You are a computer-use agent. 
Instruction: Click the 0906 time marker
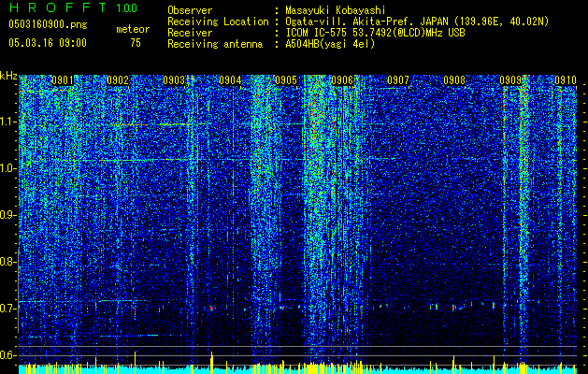pos(342,80)
